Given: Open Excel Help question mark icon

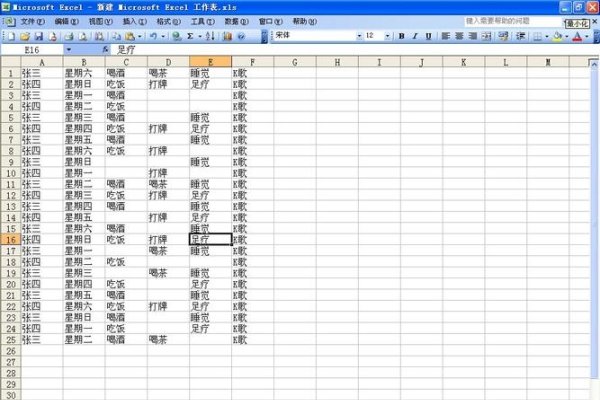Looking at the screenshot, I should click(x=241, y=36).
